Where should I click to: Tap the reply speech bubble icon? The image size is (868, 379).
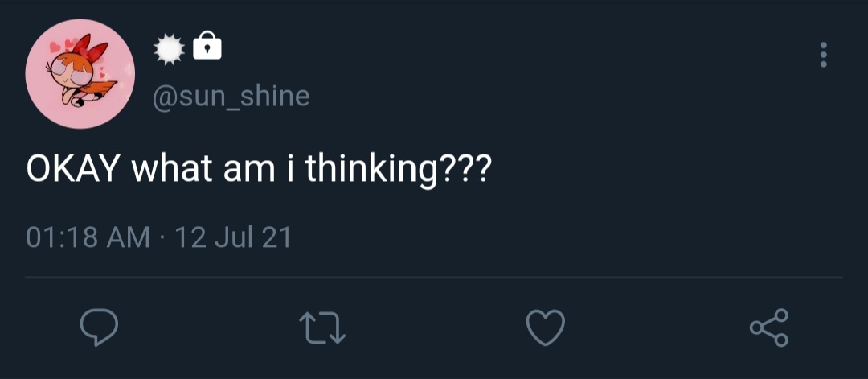pyautogui.click(x=99, y=327)
